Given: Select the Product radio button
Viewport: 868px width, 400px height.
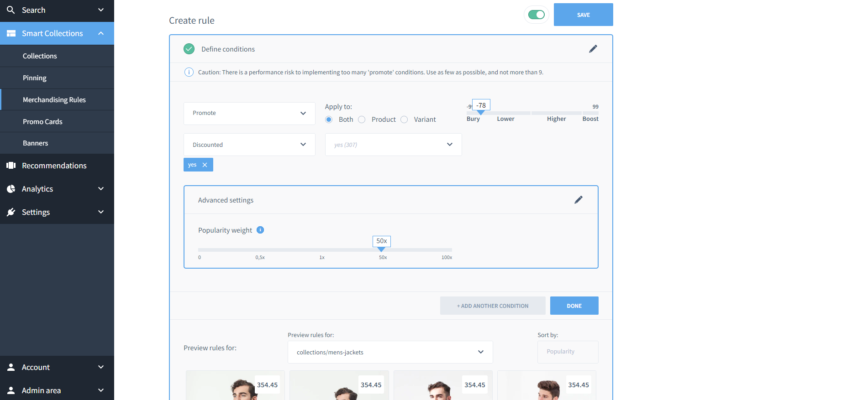Looking at the screenshot, I should [362, 119].
